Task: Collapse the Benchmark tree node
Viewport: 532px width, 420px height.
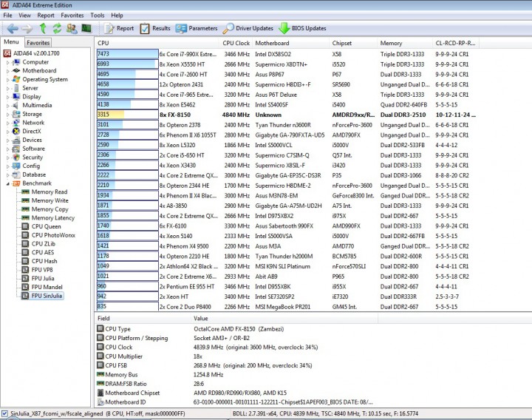Action: (7, 183)
